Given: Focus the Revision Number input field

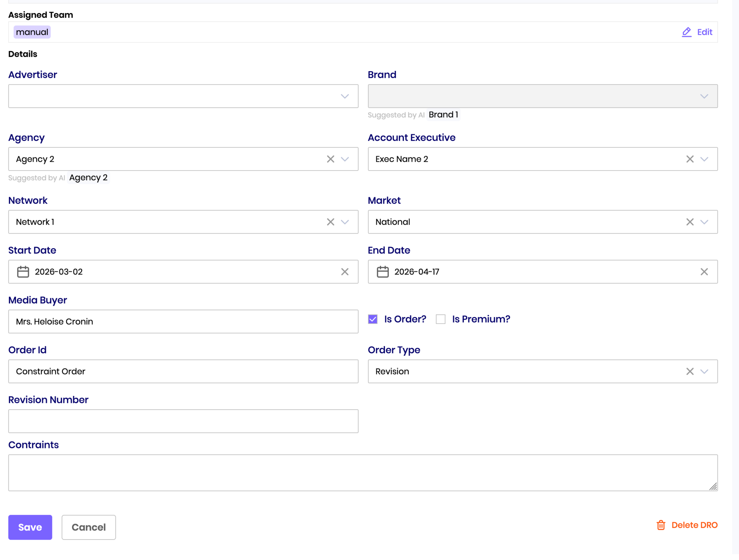Looking at the screenshot, I should (x=183, y=421).
